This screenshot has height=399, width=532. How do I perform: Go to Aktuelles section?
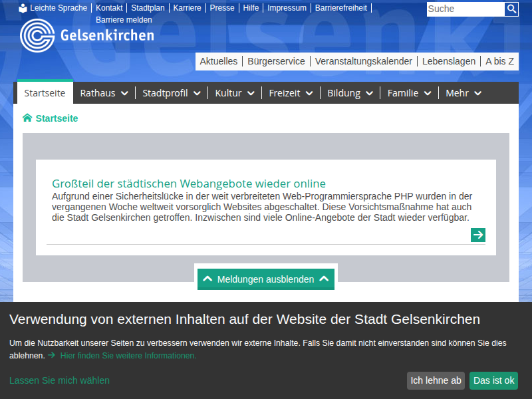219,61
